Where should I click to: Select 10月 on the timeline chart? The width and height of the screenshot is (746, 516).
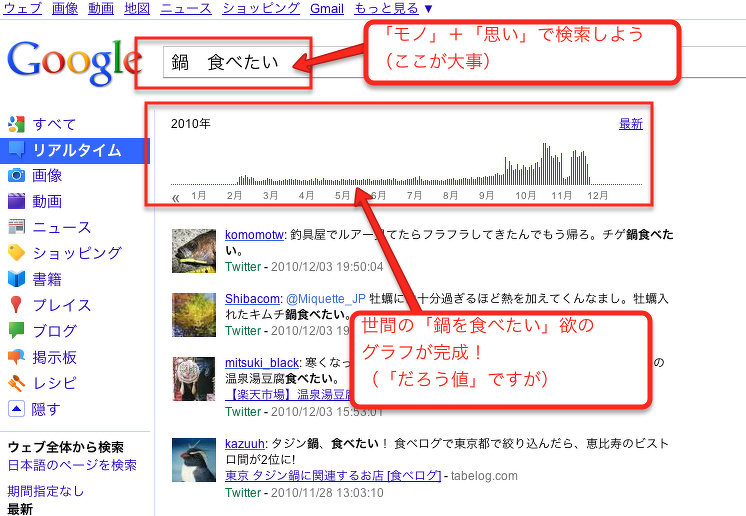[x=525, y=195]
